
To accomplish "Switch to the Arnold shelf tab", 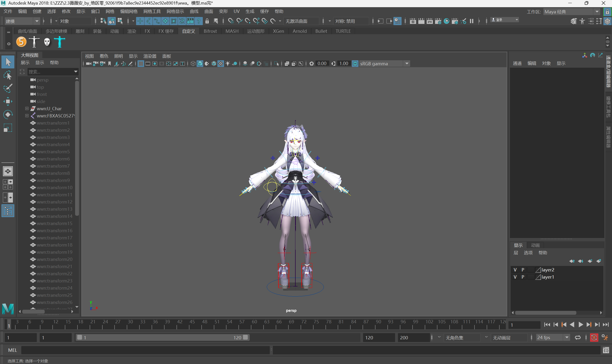I will pyautogui.click(x=299, y=31).
